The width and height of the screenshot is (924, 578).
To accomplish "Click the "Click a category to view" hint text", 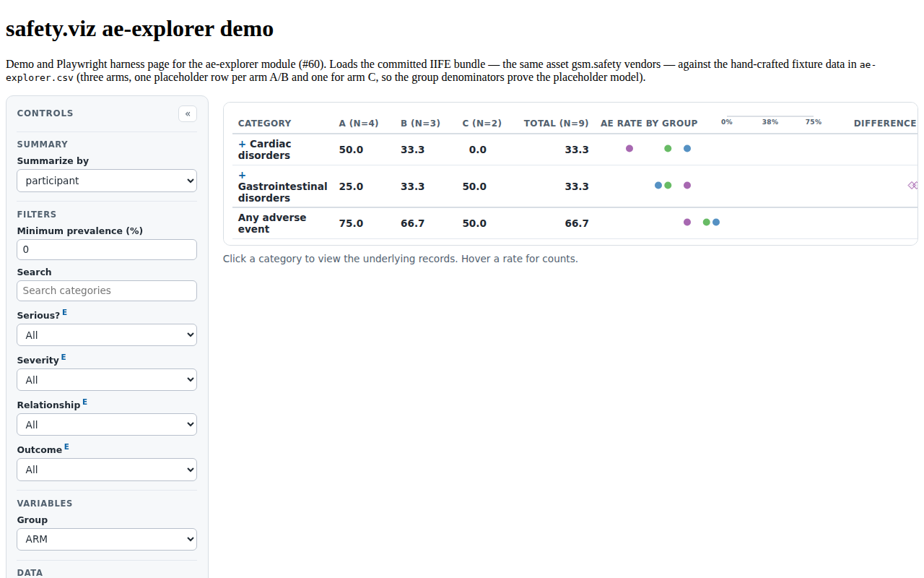I will [401, 259].
